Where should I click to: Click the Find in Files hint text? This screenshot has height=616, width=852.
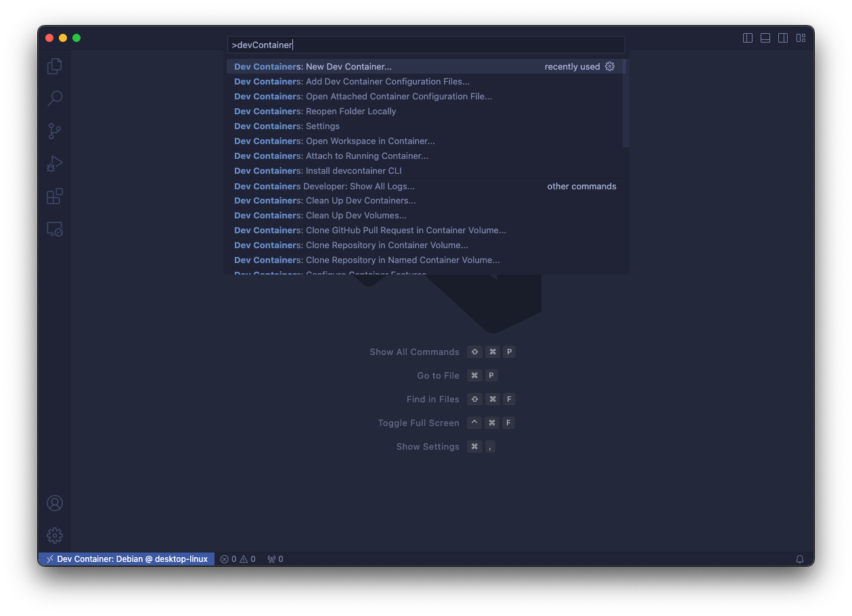pos(433,399)
